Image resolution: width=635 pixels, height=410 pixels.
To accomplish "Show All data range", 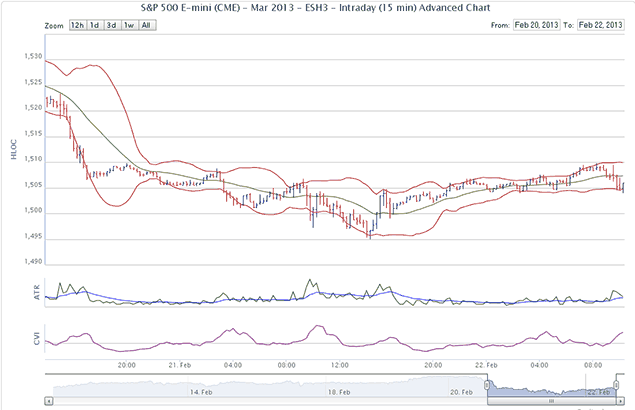I will coord(147,25).
